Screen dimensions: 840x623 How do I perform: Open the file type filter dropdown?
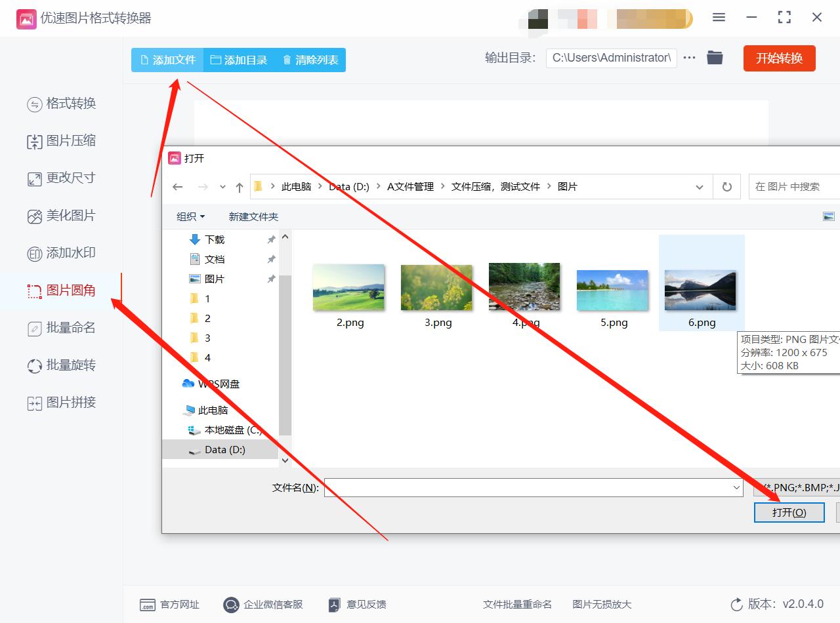[799, 487]
